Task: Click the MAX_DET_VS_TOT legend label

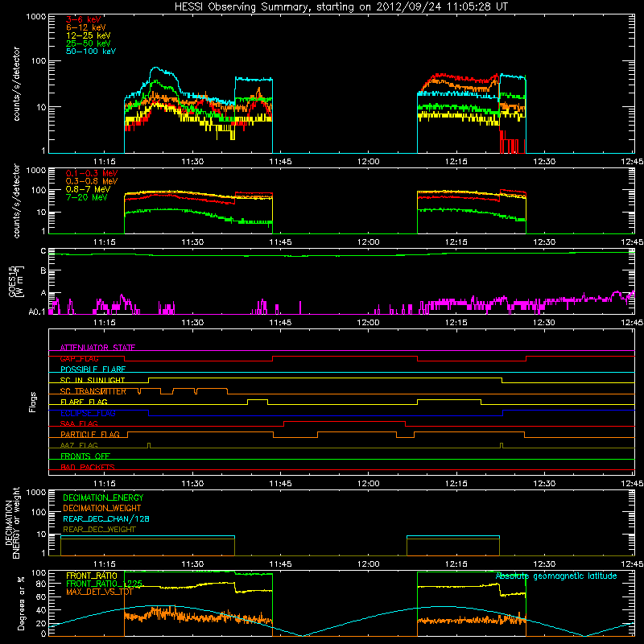Action: 100,592
